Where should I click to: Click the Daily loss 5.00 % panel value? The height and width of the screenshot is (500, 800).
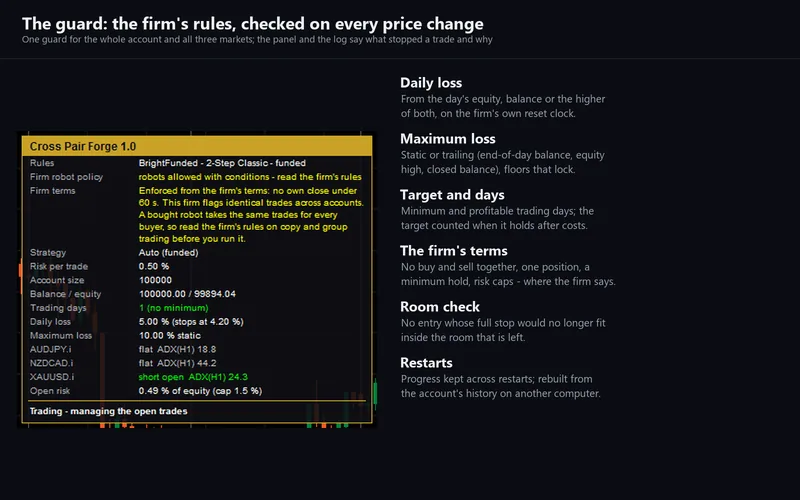tap(191, 321)
